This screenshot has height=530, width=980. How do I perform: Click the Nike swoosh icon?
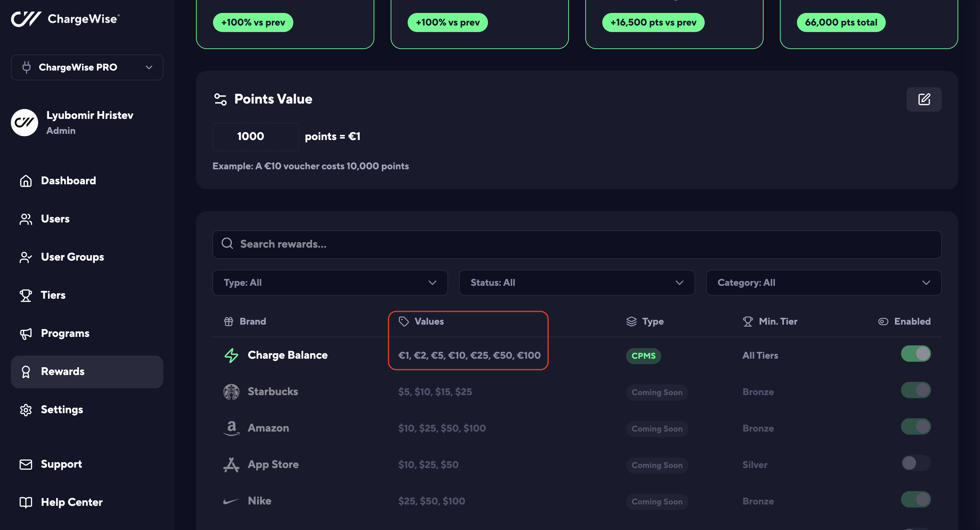231,501
